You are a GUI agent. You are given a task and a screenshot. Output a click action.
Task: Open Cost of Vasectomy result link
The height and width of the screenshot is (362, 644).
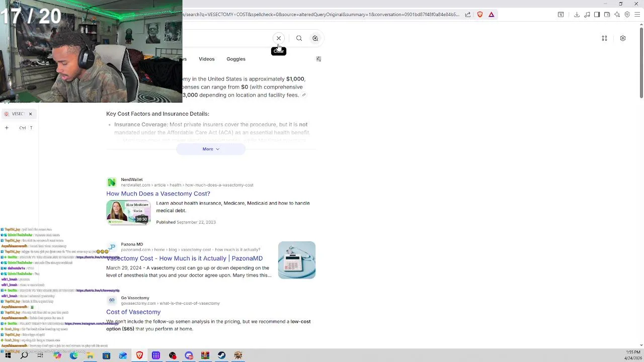click(x=133, y=312)
